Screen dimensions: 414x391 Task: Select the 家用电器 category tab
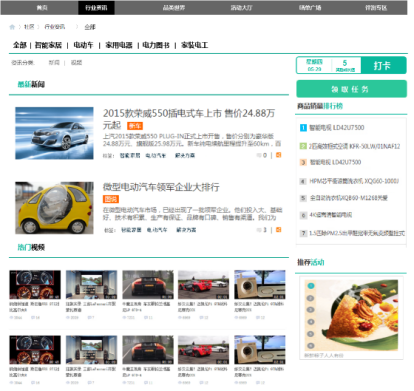coord(119,45)
